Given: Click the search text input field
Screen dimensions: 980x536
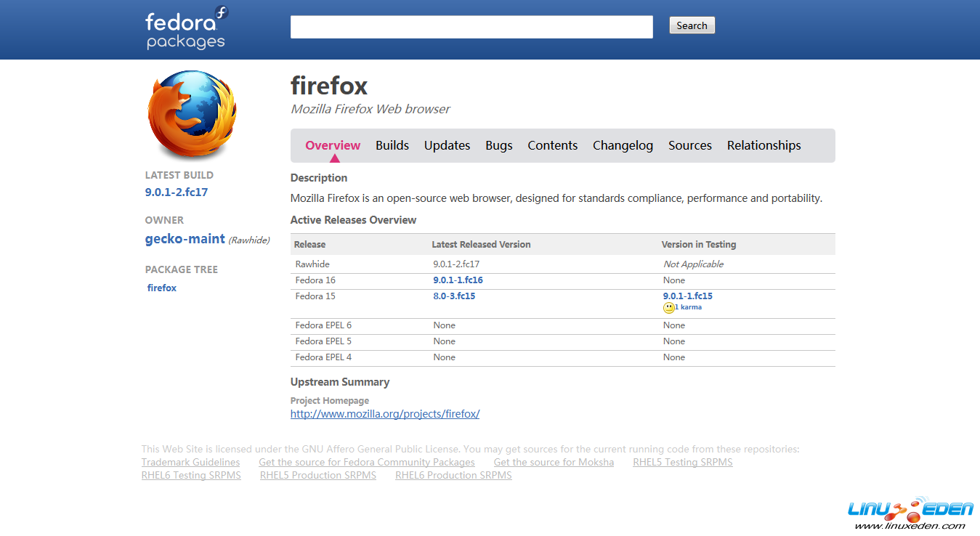Looking at the screenshot, I should (x=471, y=27).
